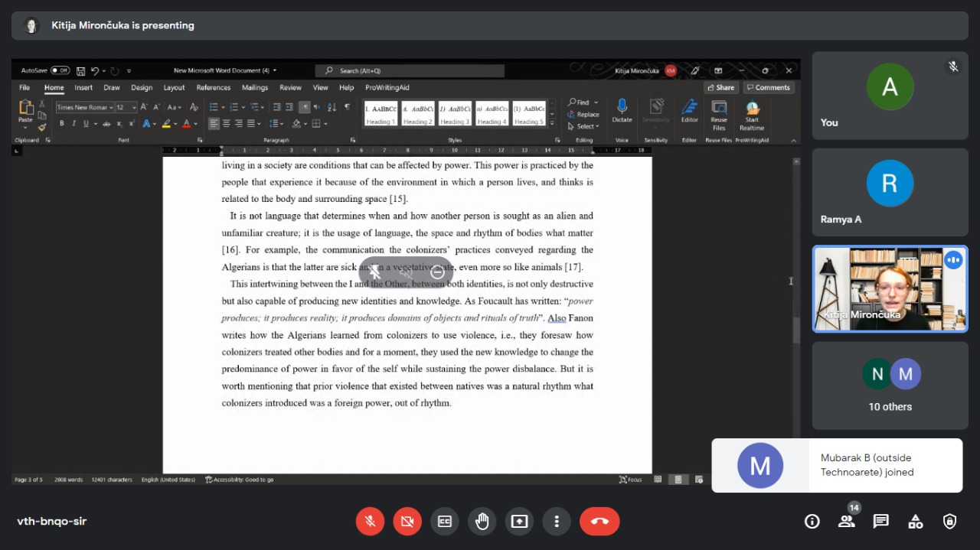
Task: Toggle Show paragraph marks pilcrow
Action: [348, 107]
